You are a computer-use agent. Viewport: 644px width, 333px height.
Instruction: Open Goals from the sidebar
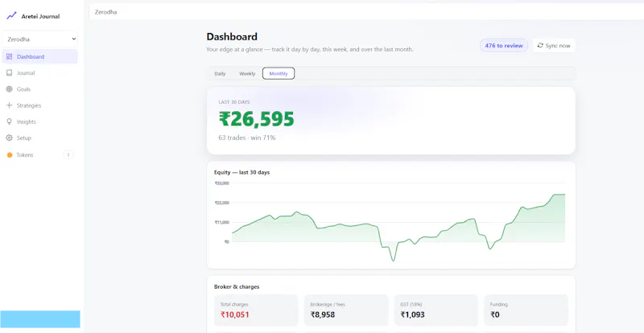point(39,89)
